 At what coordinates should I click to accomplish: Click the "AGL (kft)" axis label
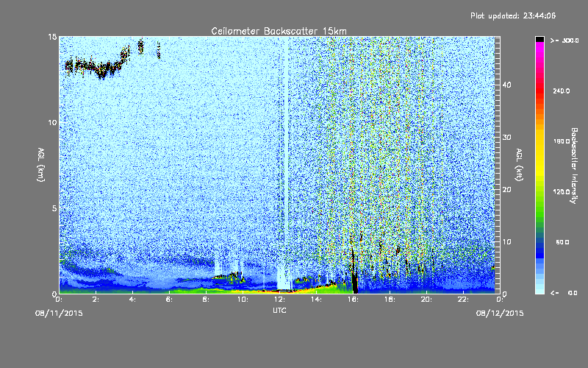(x=519, y=165)
